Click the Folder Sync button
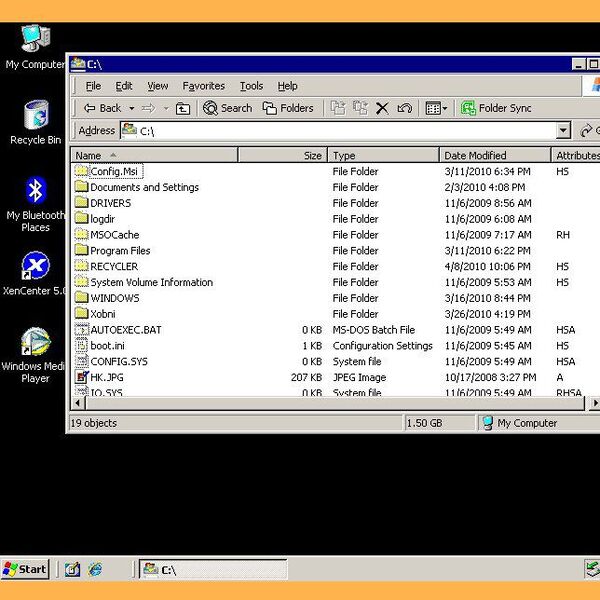600x600 pixels. click(496, 108)
